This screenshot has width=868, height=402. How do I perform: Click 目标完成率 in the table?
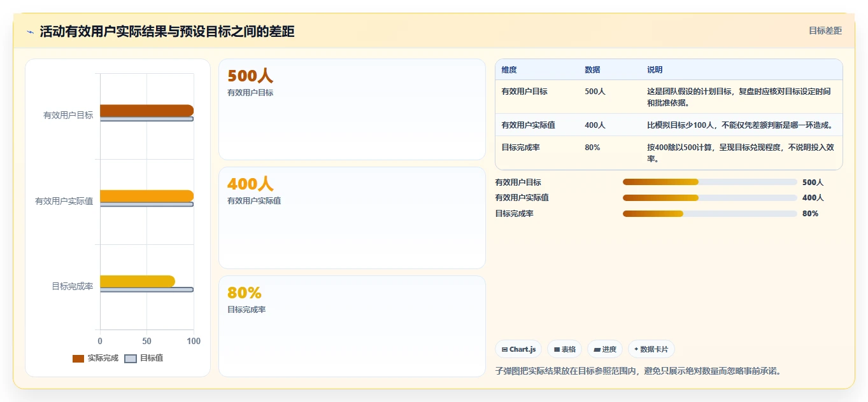[520, 148]
